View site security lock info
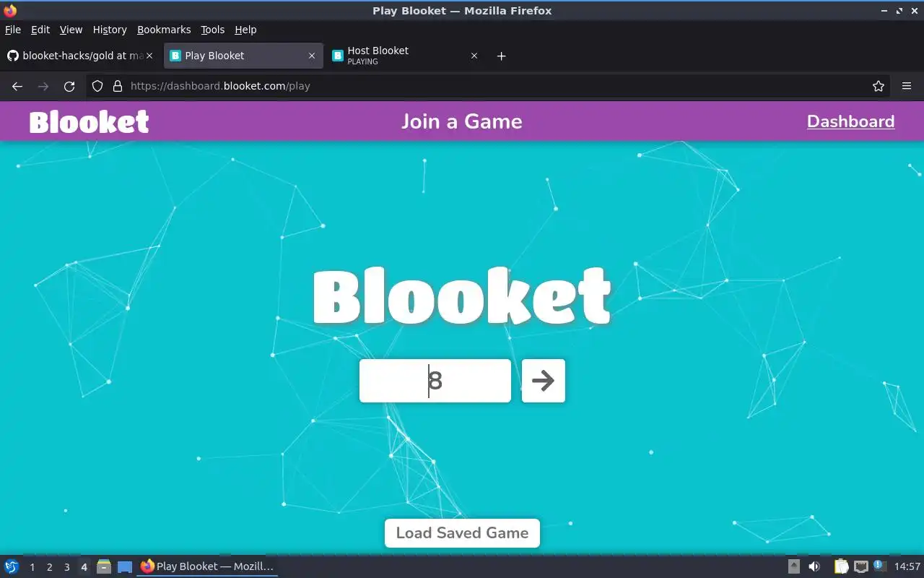The image size is (924, 578). (118, 86)
